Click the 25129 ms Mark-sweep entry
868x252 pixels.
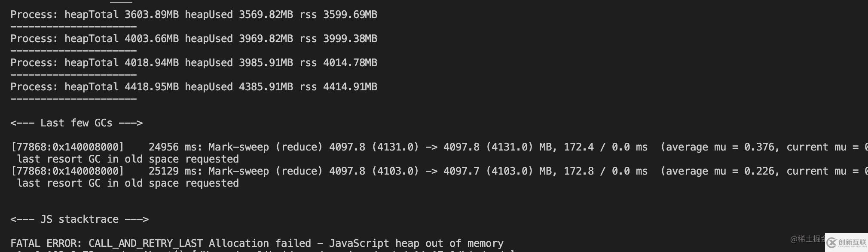tap(208, 171)
